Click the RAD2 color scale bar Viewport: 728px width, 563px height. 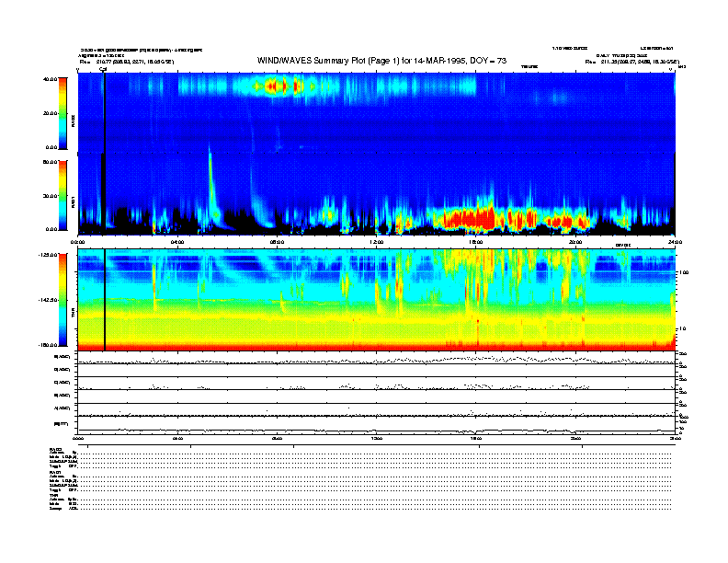pos(63,113)
